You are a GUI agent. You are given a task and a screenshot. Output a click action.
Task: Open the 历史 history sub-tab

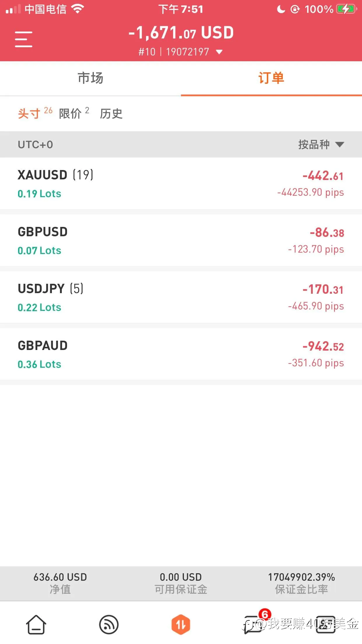[111, 113]
